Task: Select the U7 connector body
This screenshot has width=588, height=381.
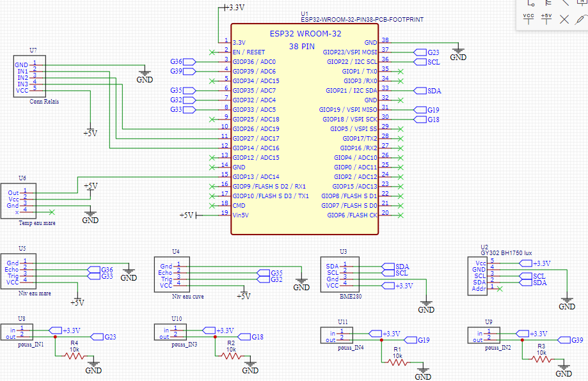Action: coord(29,77)
